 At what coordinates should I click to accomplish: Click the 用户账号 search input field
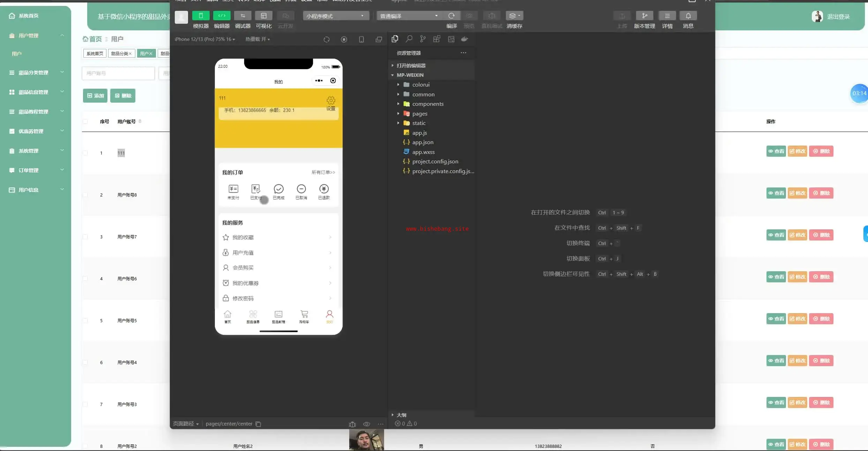tap(118, 73)
